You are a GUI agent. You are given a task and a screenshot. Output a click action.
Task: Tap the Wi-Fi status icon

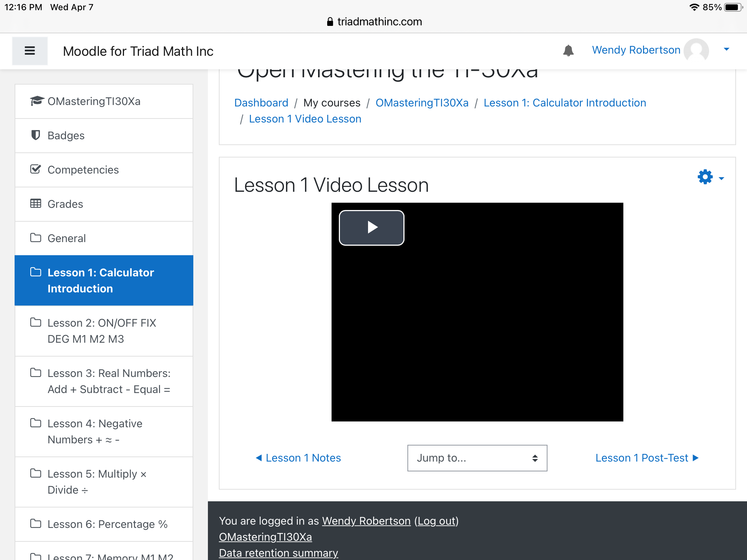click(x=694, y=7)
